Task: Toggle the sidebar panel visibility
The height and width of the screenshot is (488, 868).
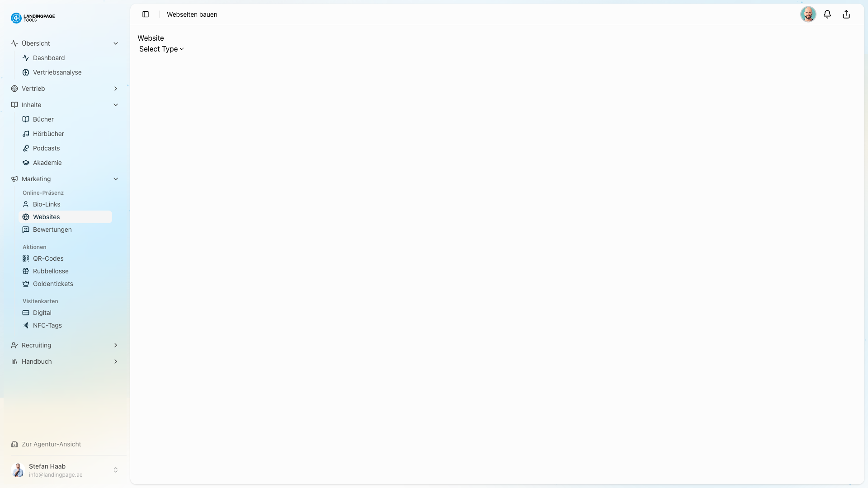Action: [x=145, y=14]
